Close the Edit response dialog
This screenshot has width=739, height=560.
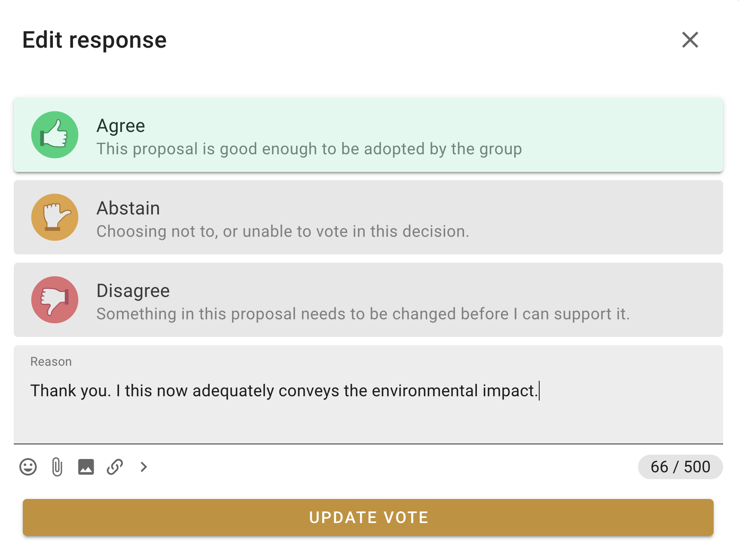pyautogui.click(x=690, y=40)
